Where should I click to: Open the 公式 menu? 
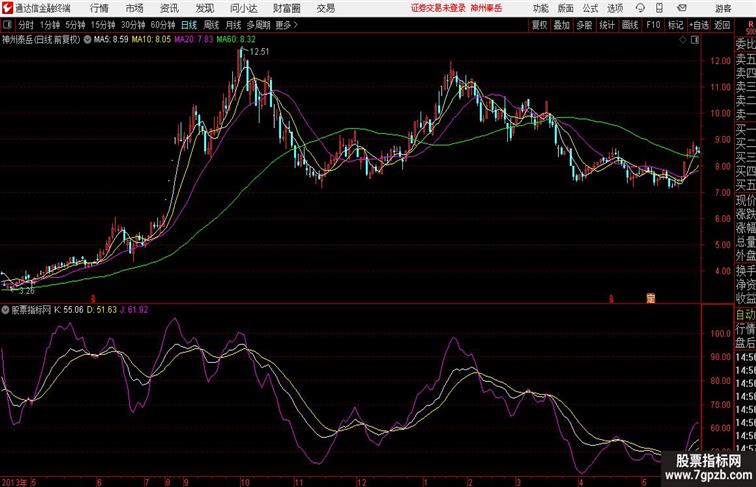(590, 8)
